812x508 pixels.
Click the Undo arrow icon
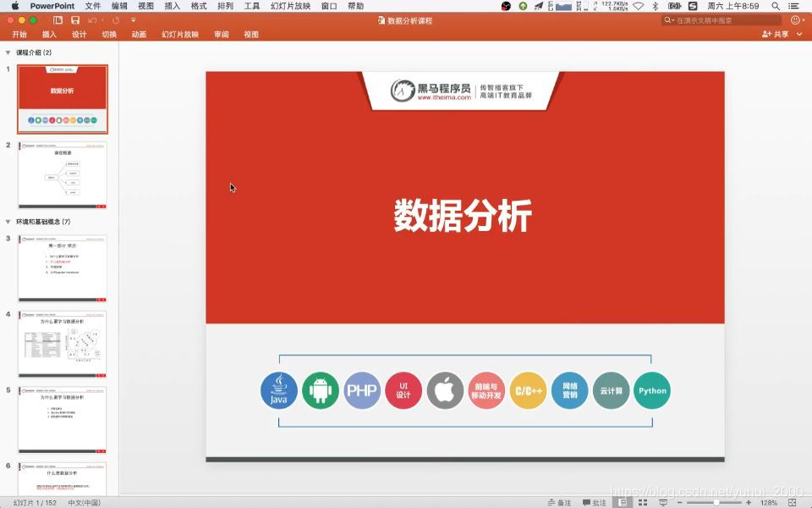tap(92, 20)
